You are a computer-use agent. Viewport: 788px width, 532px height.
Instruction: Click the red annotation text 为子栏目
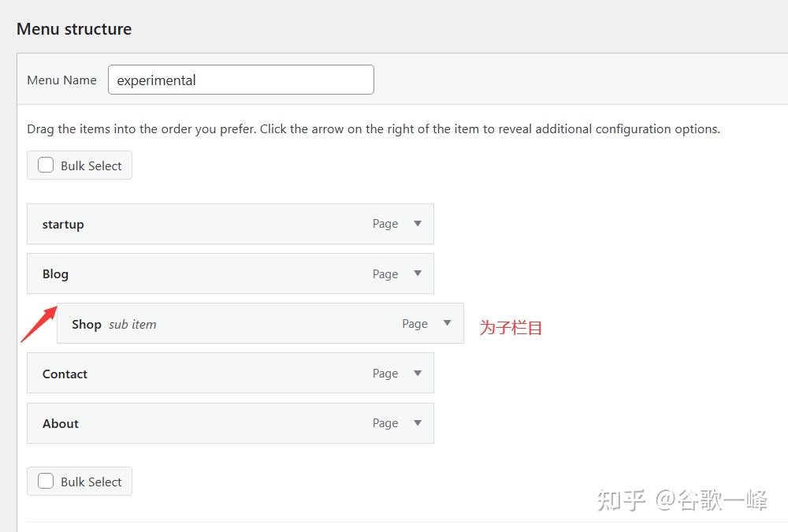tap(510, 327)
